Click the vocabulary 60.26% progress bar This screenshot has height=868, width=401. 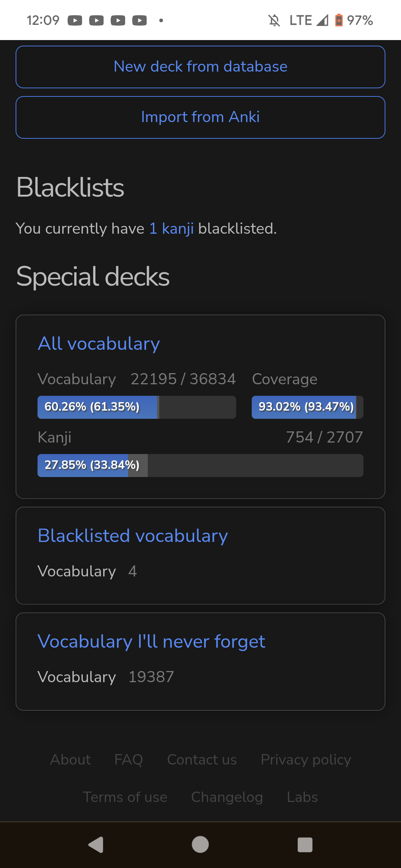tap(137, 407)
